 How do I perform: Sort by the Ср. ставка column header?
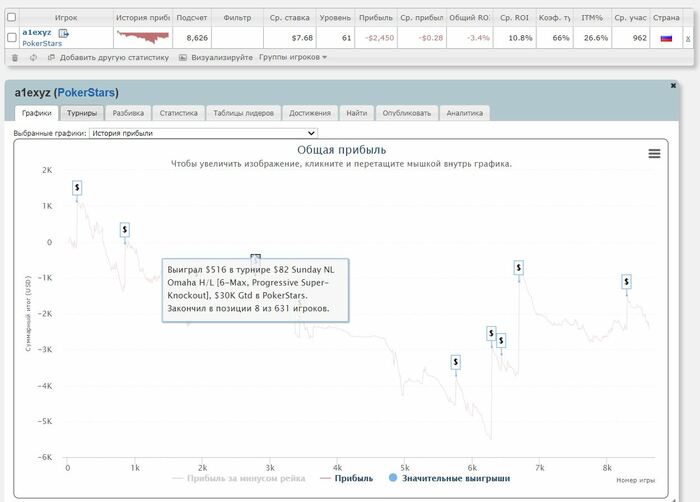click(x=290, y=17)
